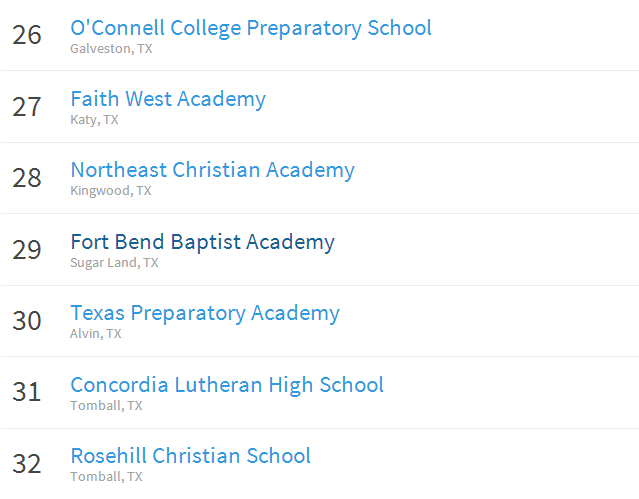The image size is (639, 499).
Task: Open the Faith West Academy link
Action: coord(168,99)
